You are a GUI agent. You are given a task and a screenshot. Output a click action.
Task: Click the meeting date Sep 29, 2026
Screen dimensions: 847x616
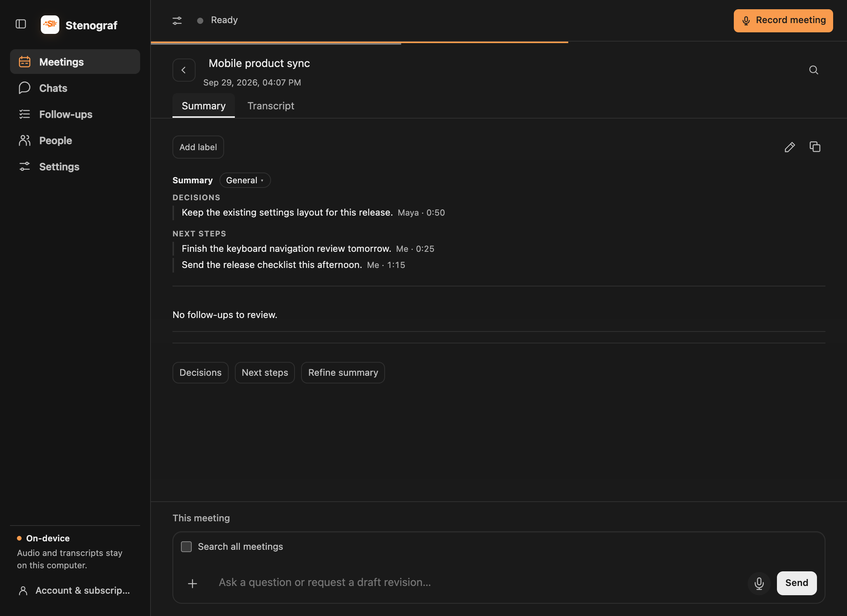click(x=252, y=82)
